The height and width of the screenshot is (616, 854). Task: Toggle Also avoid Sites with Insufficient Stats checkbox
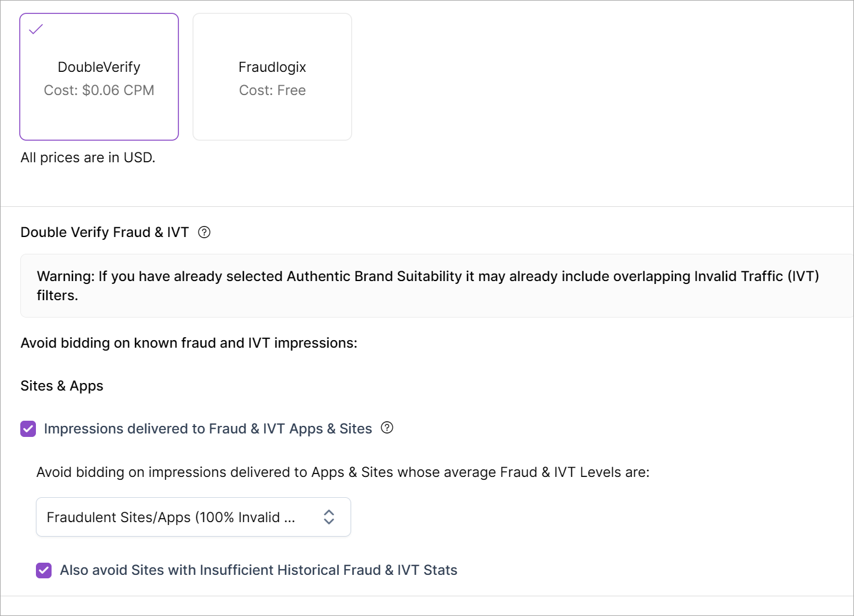point(44,570)
